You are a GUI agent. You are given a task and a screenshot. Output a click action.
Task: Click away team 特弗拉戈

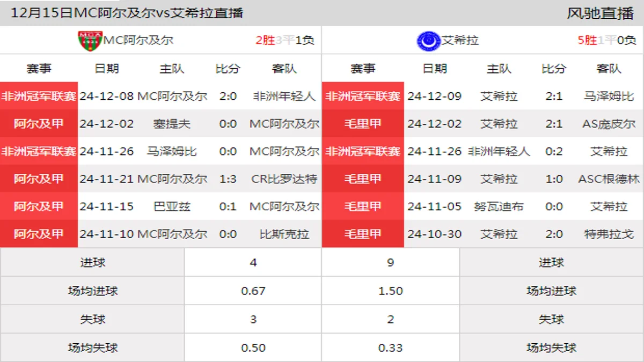tap(609, 234)
